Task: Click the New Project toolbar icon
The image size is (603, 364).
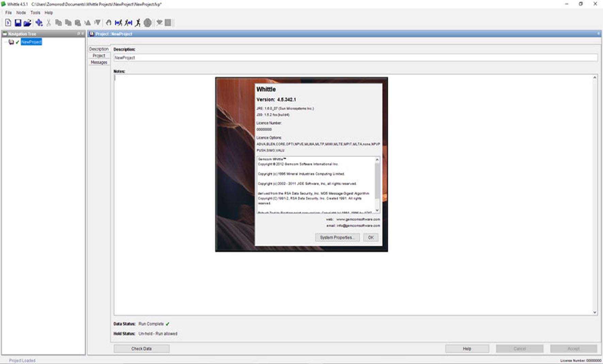Action: (x=8, y=23)
